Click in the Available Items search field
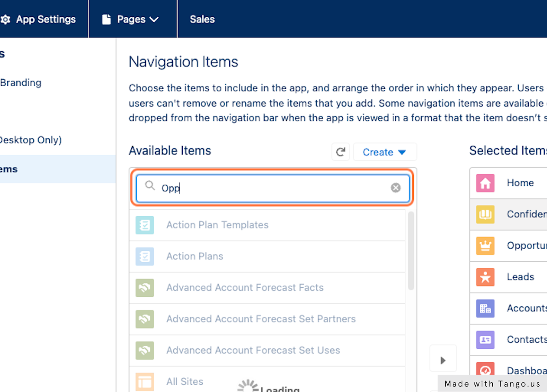 click(x=273, y=188)
